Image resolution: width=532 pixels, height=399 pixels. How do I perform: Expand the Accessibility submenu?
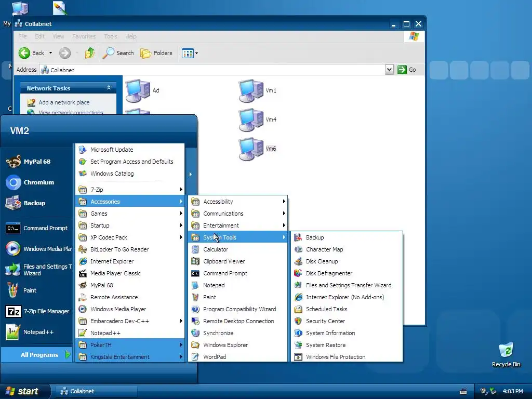point(237,202)
